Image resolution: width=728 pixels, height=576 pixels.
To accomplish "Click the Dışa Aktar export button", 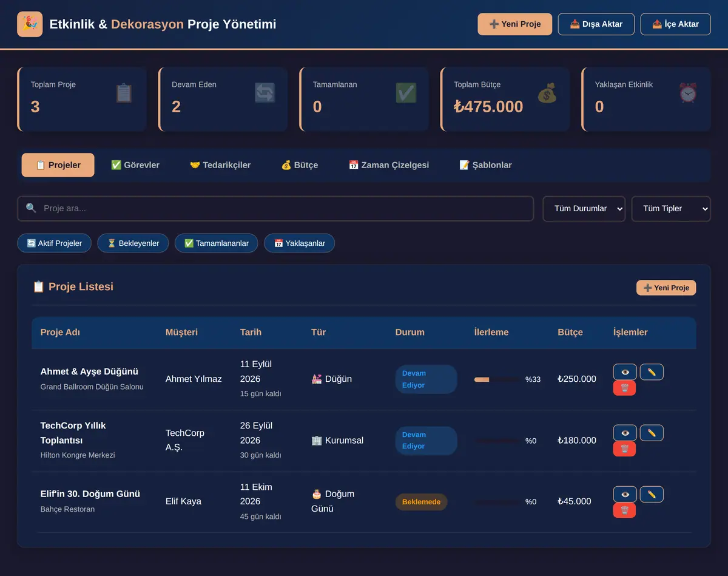I will click(596, 24).
